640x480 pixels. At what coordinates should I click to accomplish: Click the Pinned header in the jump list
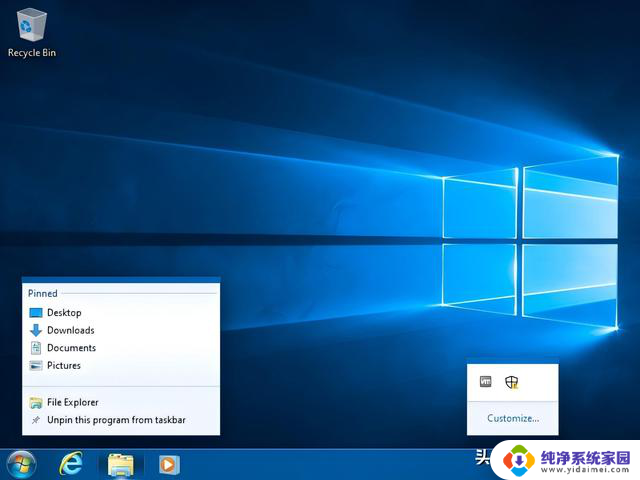point(42,293)
